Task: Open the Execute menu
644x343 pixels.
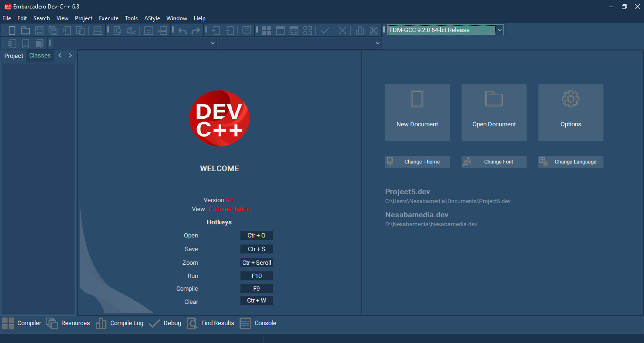Action: [x=108, y=18]
